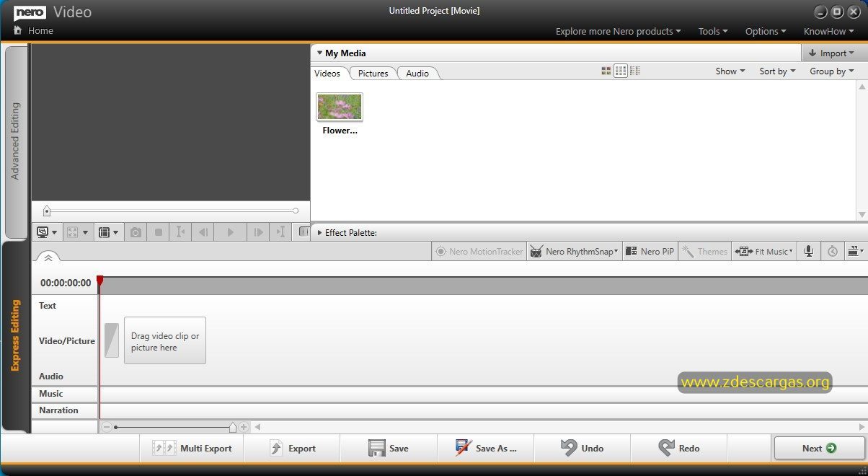Open display output options dropdown
868x476 pixels.
(x=47, y=232)
